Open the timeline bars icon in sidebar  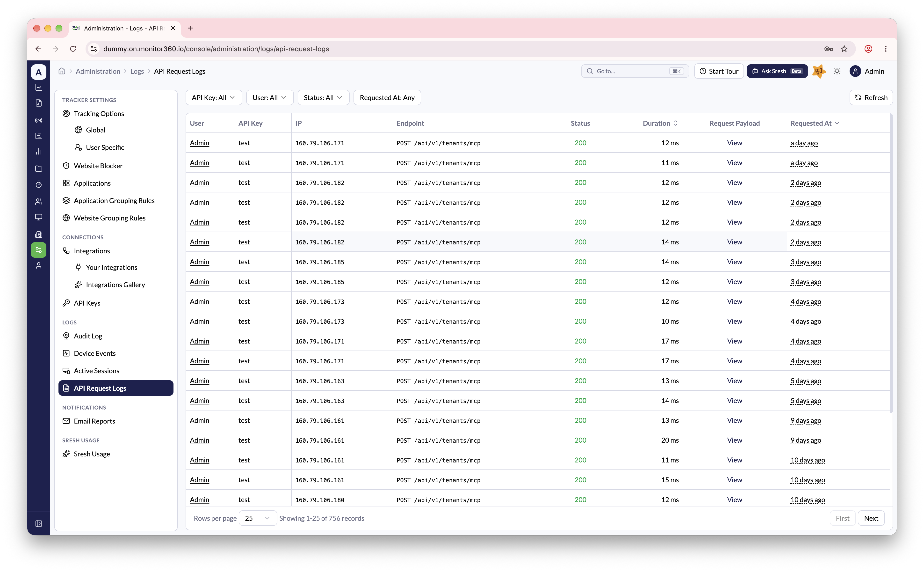[38, 136]
